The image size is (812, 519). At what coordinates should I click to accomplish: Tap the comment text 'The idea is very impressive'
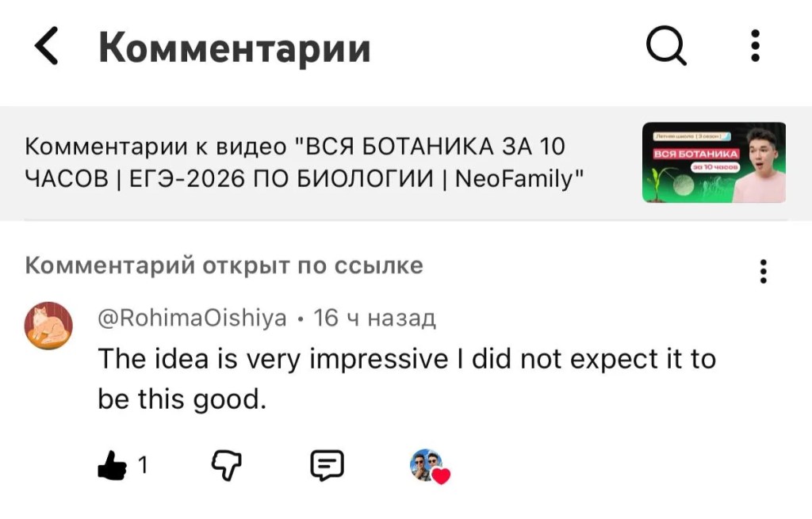click(x=273, y=359)
